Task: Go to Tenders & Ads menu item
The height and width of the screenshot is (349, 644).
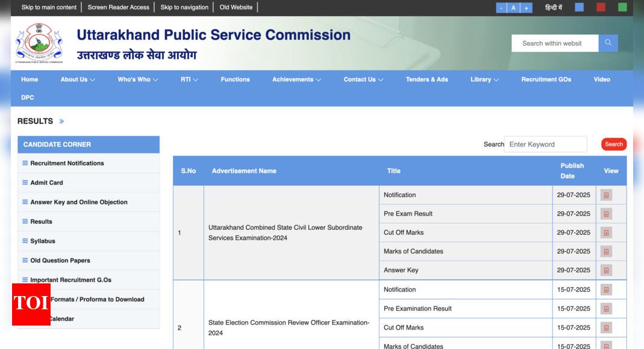Action: pyautogui.click(x=427, y=79)
